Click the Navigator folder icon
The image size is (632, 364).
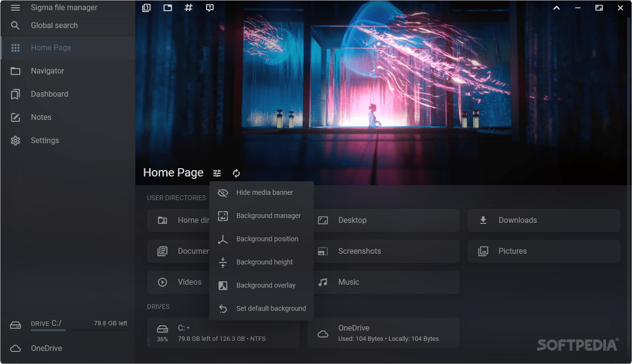click(x=15, y=71)
